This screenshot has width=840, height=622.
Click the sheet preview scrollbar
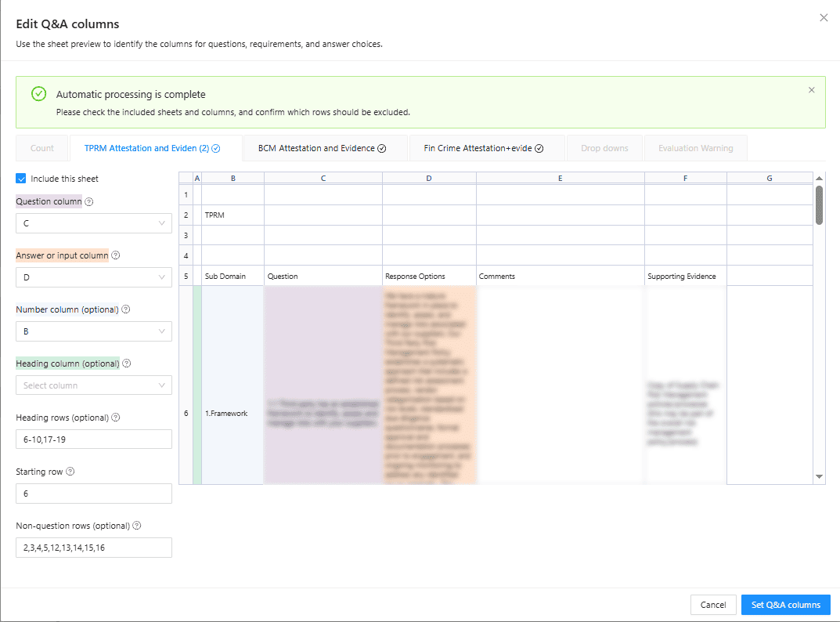pyautogui.click(x=819, y=207)
